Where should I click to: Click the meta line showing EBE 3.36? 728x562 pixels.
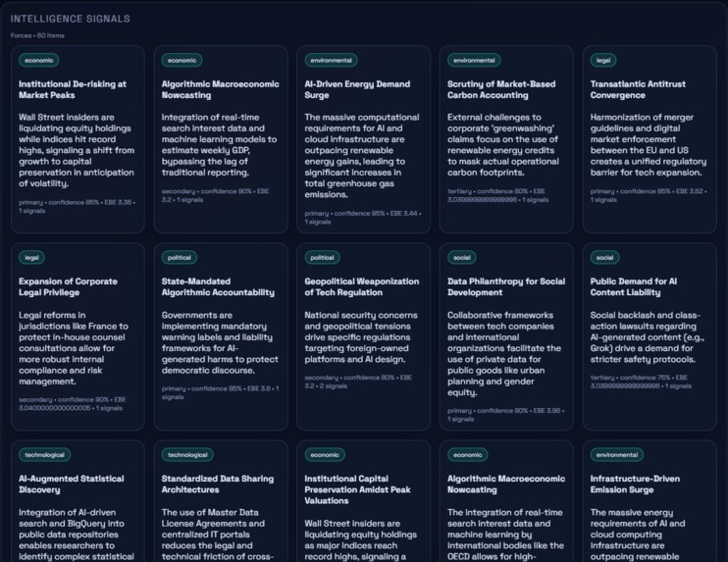coord(78,207)
